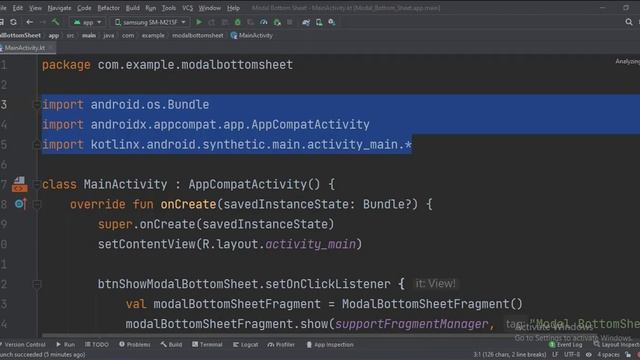Click the 'java' breadcrumb item
Image resolution: width=640 pixels, height=360 pixels.
coord(109,36)
